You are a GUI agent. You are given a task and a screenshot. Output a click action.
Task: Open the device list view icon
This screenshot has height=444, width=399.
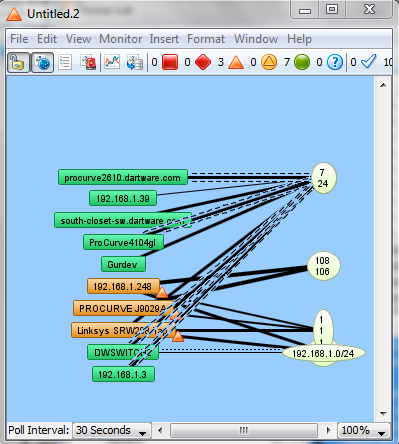65,62
